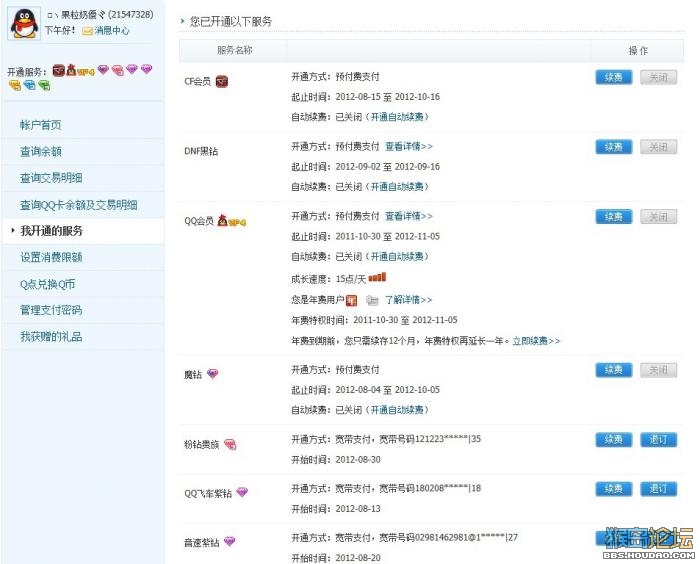Image resolution: width=700 pixels, height=564 pixels.
Task: Click the CF会员 badge icon in table
Action: click(x=222, y=81)
